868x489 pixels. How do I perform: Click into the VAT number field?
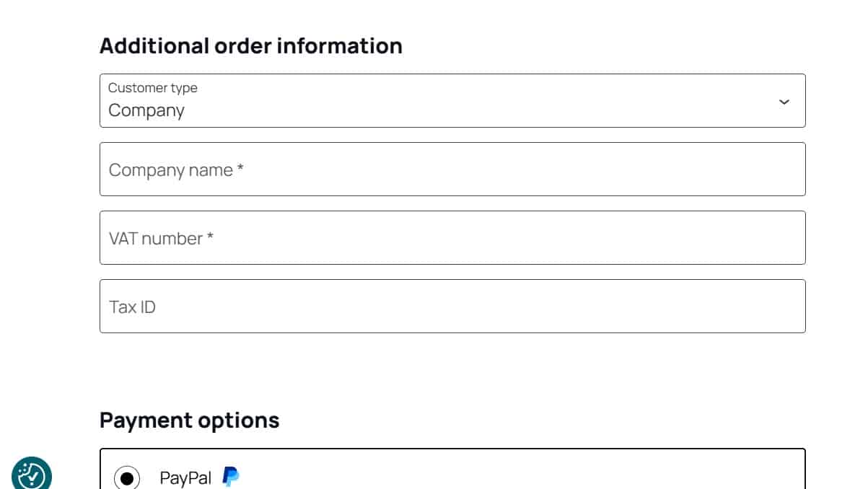tap(452, 238)
